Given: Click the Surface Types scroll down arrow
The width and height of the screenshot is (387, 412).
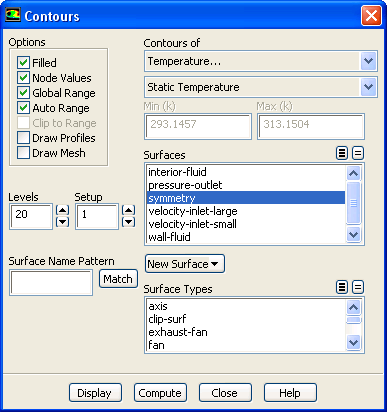Looking at the screenshot, I should click(x=353, y=343).
